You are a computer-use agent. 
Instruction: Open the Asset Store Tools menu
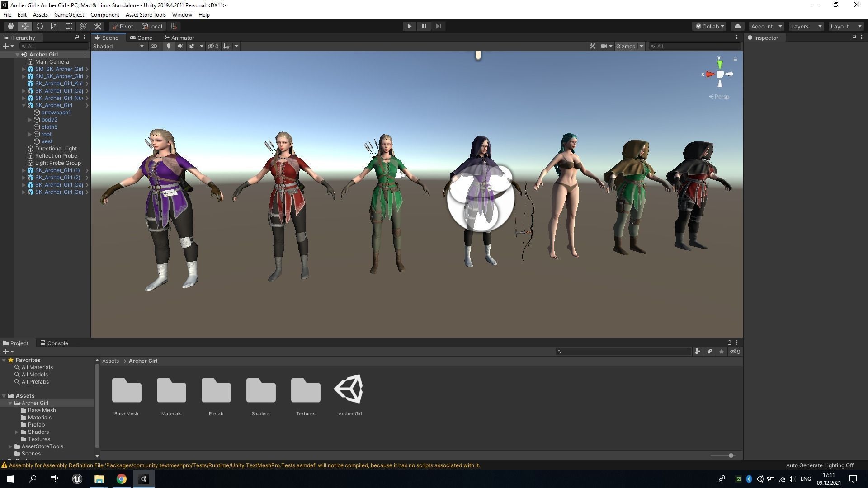146,15
